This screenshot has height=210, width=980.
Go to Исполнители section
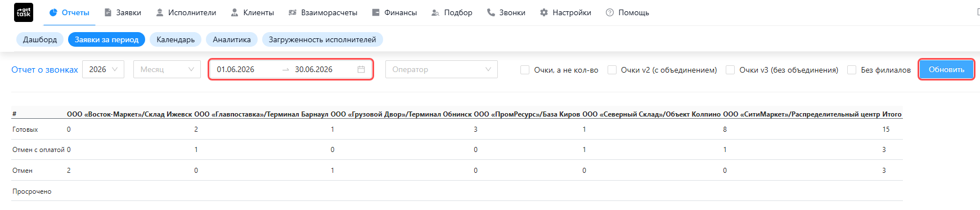tap(186, 12)
